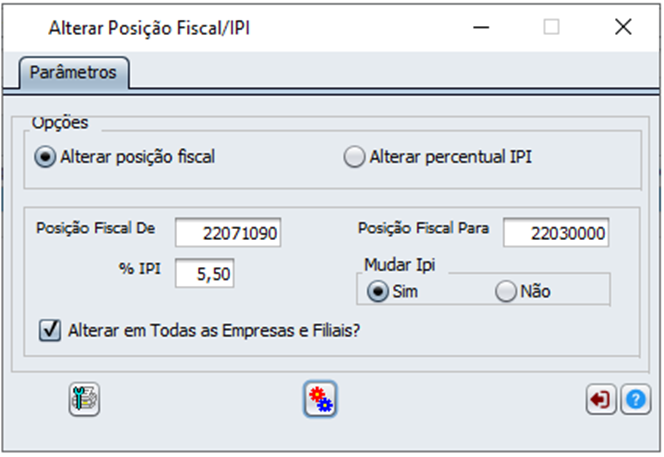Image resolution: width=664 pixels, height=457 pixels.
Task: Open the wrench and printer settings icon
Action: pos(84,399)
